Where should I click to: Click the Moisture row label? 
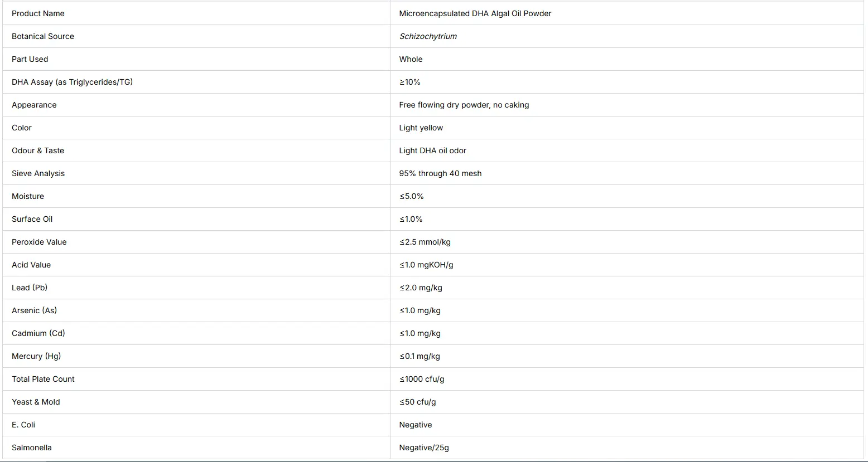28,196
